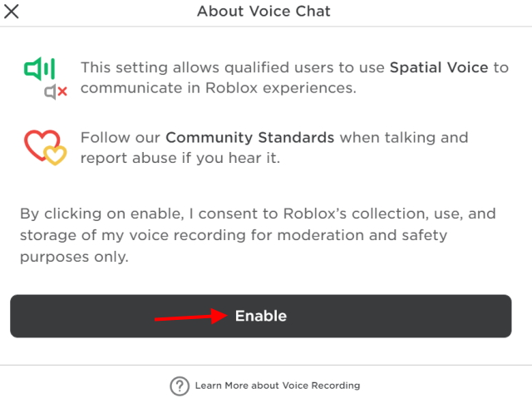Close the About Voice Chat dialog
The image size is (532, 403).
[x=12, y=12]
